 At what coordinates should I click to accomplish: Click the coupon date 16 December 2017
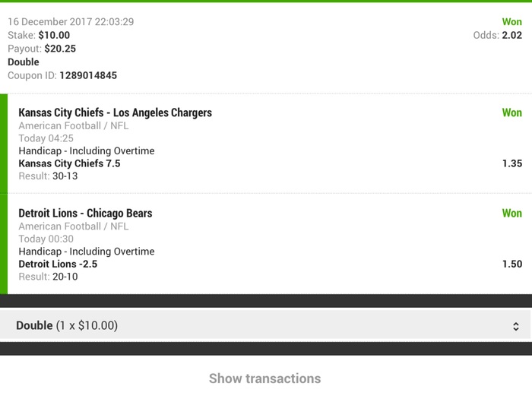[x=49, y=22]
